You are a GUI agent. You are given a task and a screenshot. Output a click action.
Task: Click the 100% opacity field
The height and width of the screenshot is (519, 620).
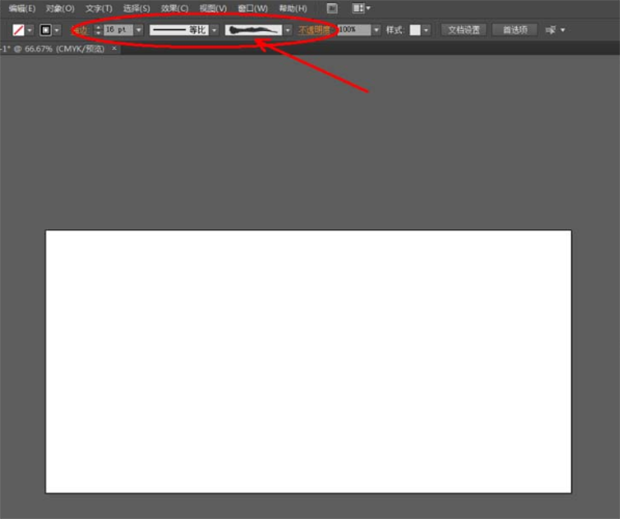pos(354,30)
